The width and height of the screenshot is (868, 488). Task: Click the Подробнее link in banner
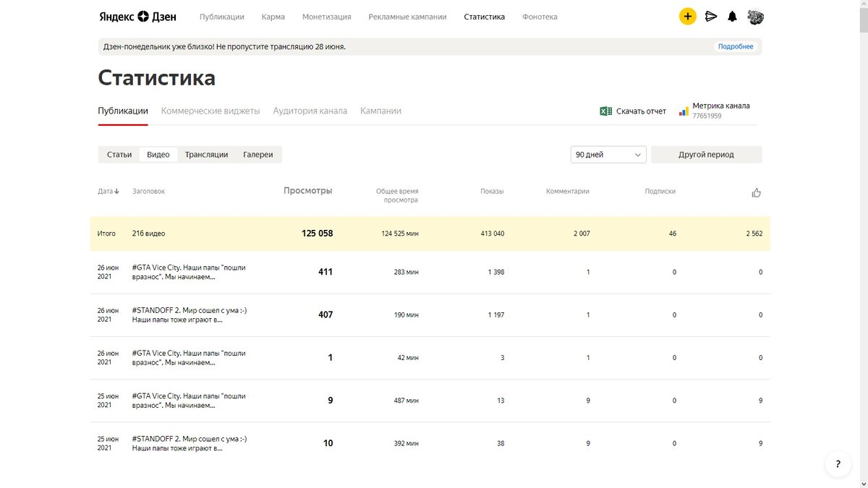[735, 47]
